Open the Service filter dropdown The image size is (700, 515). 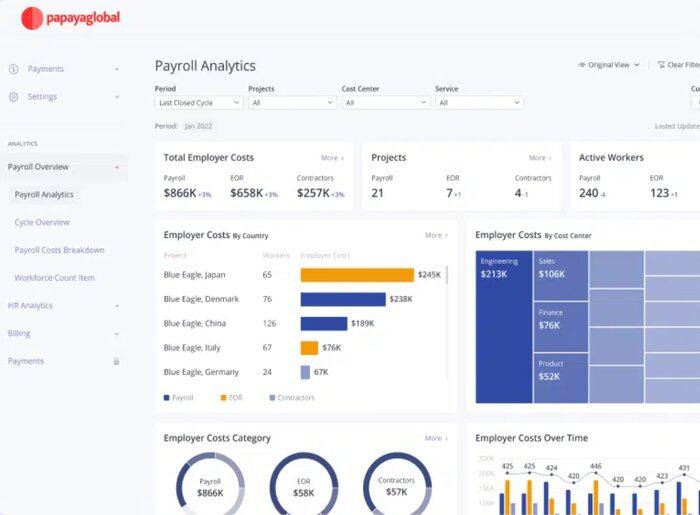(478, 102)
